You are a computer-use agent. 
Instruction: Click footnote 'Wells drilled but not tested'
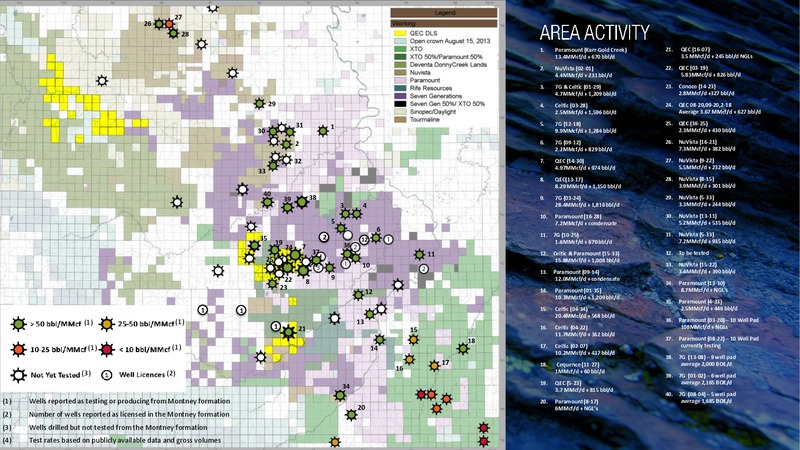click(118, 428)
